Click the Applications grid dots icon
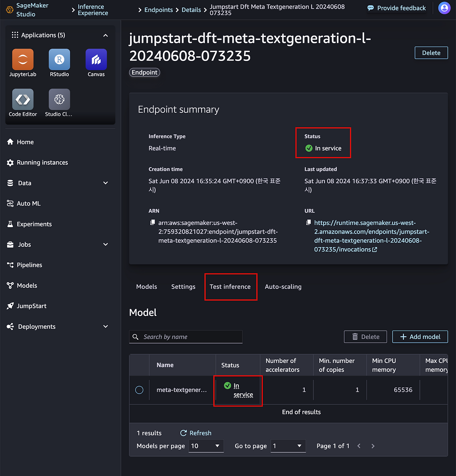456x476 pixels. [x=15, y=35]
